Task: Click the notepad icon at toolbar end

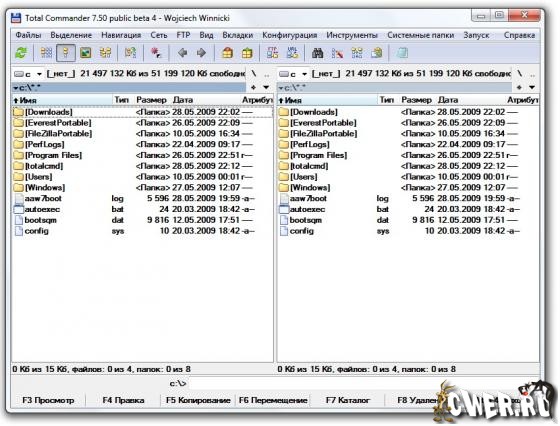Action: click(x=402, y=53)
